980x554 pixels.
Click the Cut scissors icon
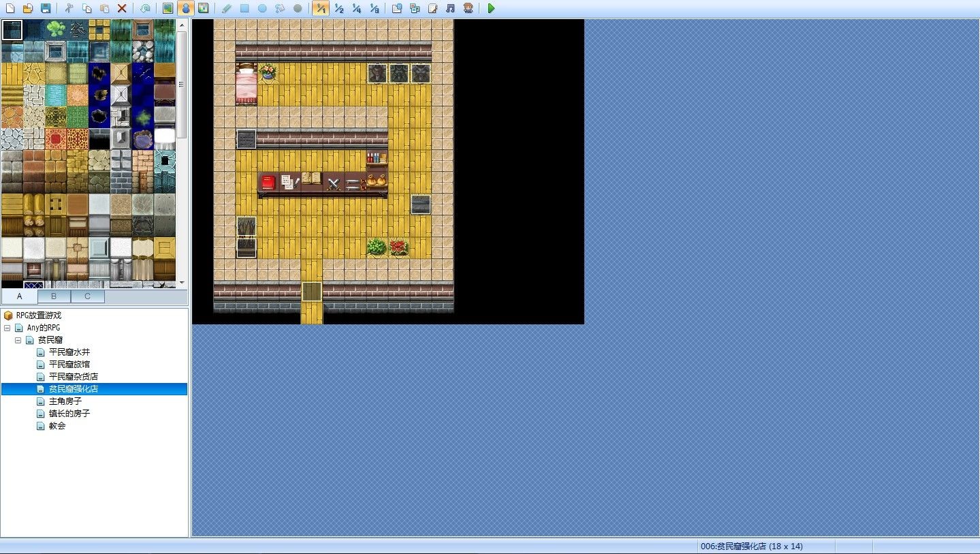point(69,8)
